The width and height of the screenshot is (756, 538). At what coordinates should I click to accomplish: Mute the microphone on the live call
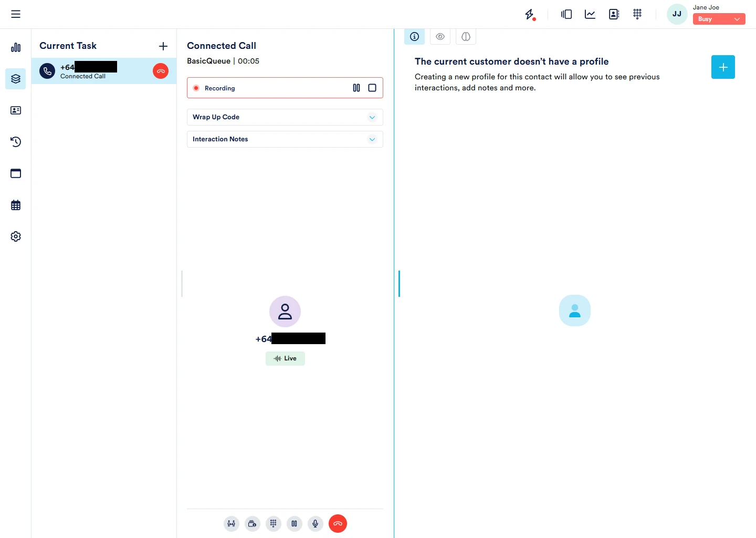316,523
